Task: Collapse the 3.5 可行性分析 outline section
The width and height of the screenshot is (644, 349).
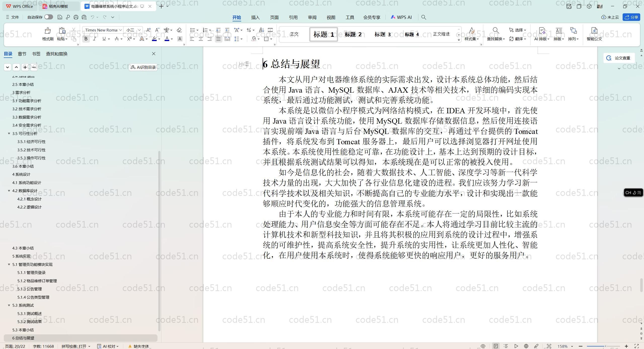Action: tap(9, 133)
